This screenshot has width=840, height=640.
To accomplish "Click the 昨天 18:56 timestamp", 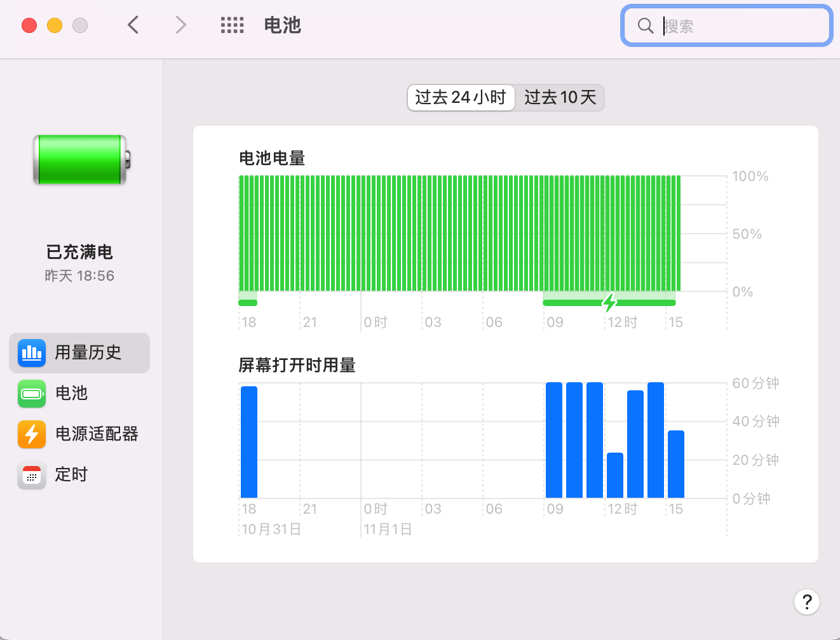I will pyautogui.click(x=79, y=276).
